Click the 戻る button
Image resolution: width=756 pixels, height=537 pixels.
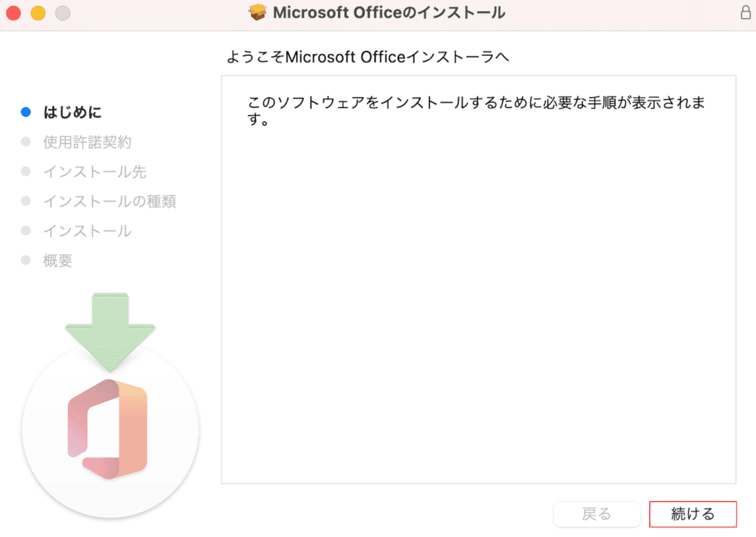point(596,514)
